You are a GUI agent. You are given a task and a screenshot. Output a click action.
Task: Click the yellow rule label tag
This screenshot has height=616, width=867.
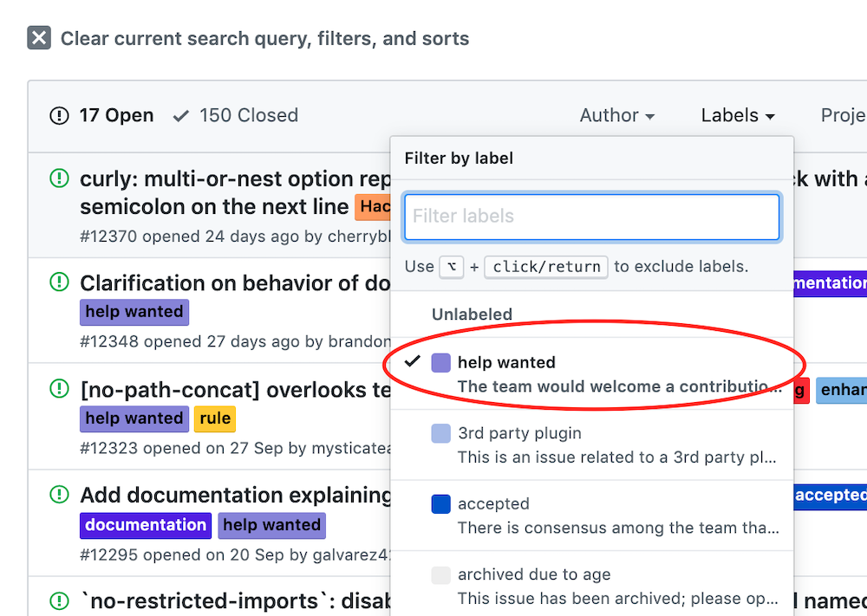215,418
